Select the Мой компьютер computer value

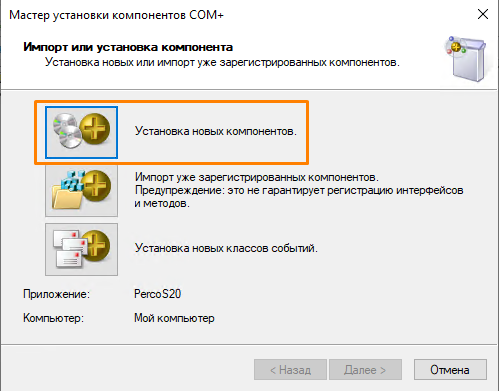pyautogui.click(x=174, y=318)
